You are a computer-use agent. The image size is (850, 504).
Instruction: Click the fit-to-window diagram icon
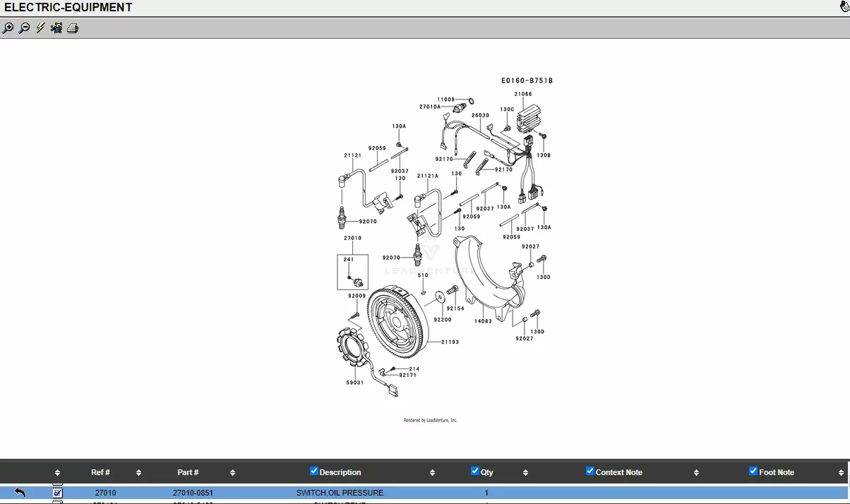click(x=56, y=28)
